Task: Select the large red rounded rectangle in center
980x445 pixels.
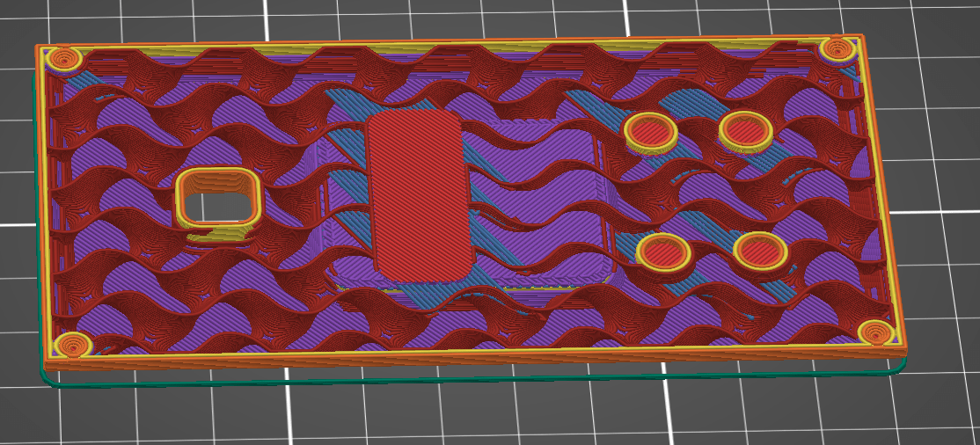Action: (x=413, y=193)
